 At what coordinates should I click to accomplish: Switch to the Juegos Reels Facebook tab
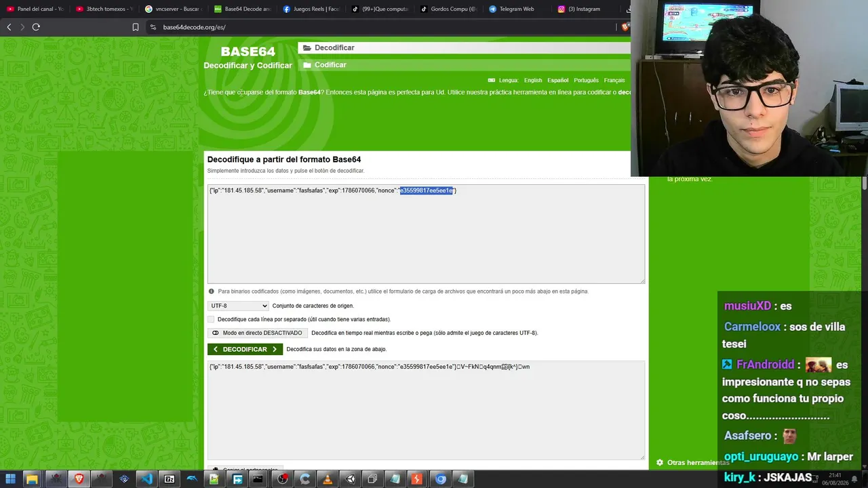311,9
